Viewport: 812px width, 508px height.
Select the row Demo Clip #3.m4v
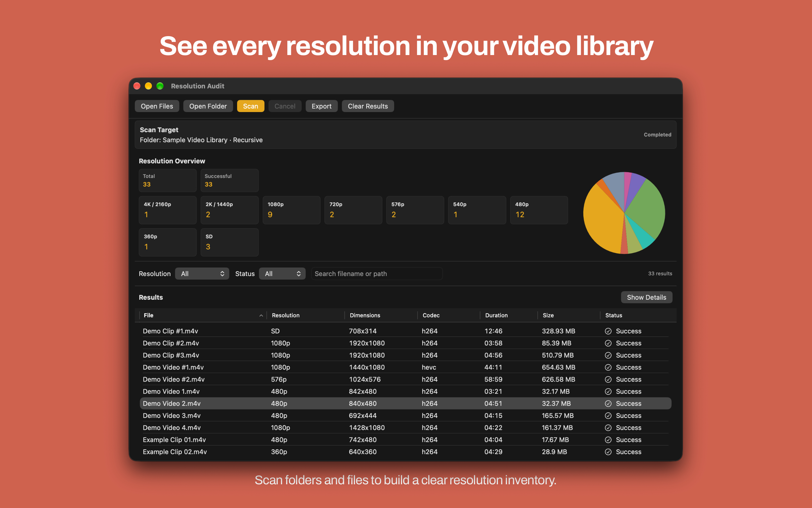(x=405, y=355)
